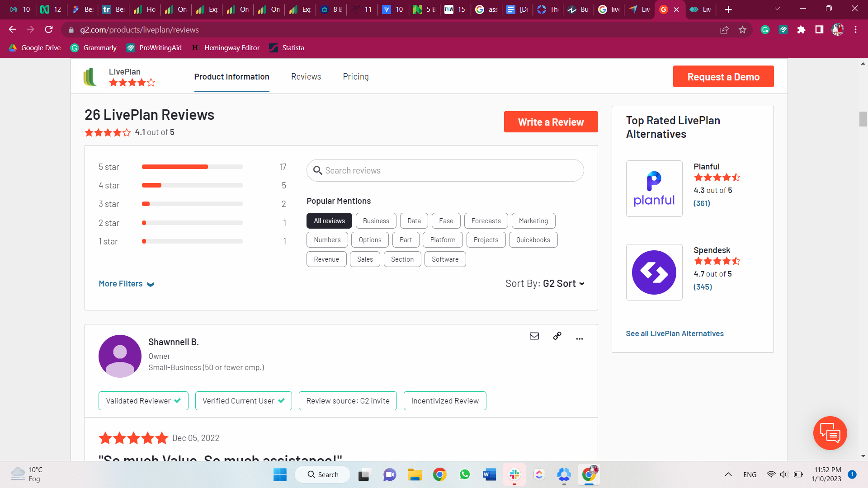Open the three-dots review options menu
This screenshot has width=868, height=488.
pyautogui.click(x=580, y=338)
